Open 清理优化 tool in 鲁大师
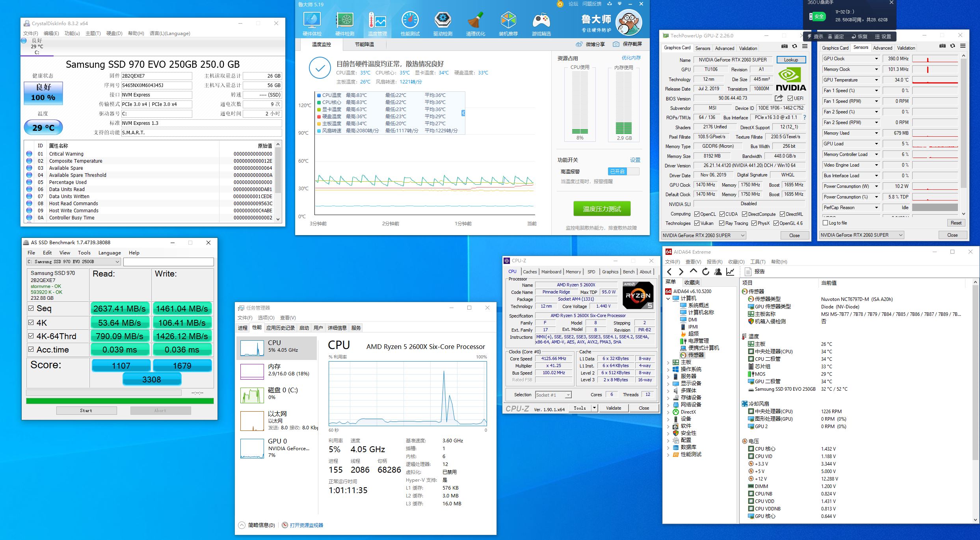This screenshot has height=540, width=980. click(476, 22)
